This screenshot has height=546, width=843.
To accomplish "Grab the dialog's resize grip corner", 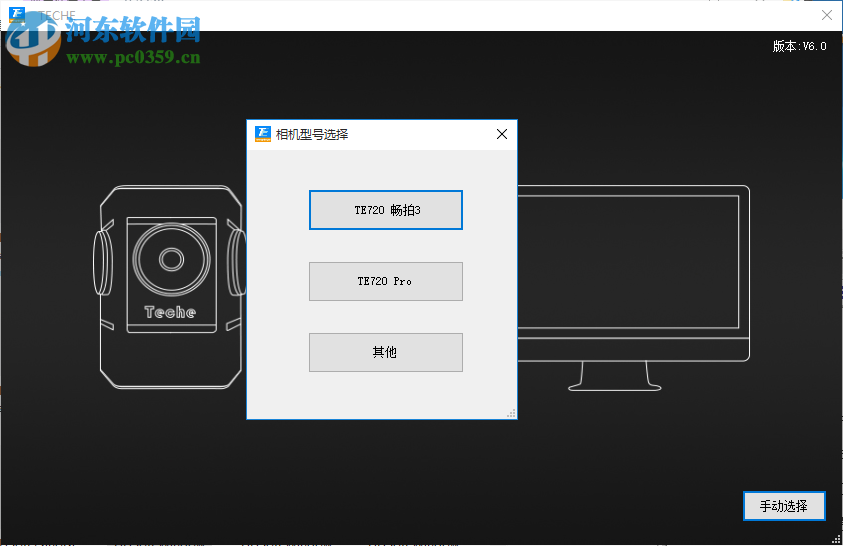I will pyautogui.click(x=511, y=413).
